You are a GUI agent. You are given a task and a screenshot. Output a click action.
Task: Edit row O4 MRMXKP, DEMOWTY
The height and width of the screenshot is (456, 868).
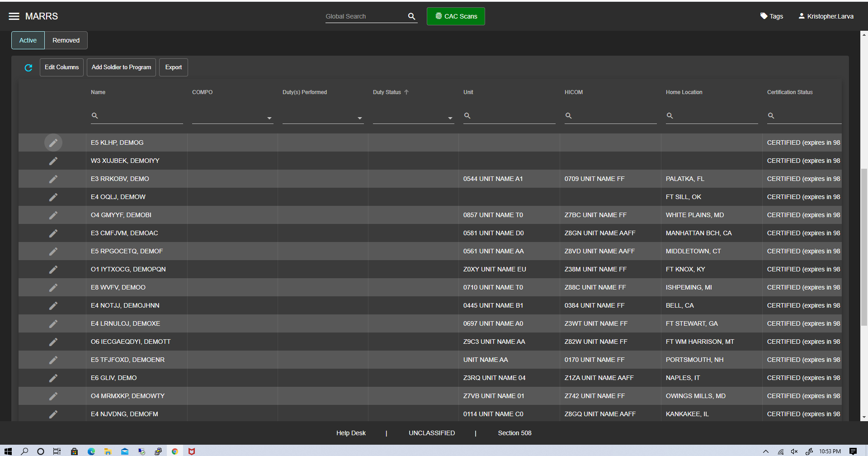click(53, 396)
